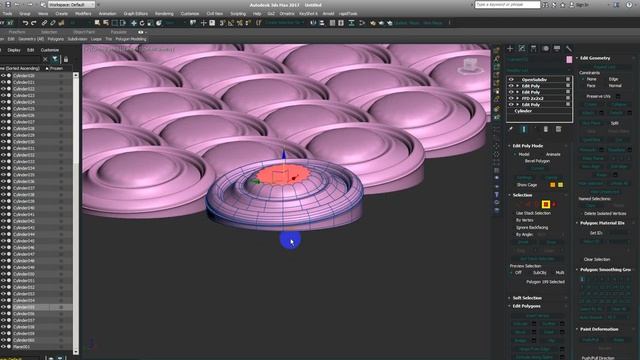
Task: Click the scene explorer filter funnel icon
Action: pyautogui.click(x=55, y=60)
